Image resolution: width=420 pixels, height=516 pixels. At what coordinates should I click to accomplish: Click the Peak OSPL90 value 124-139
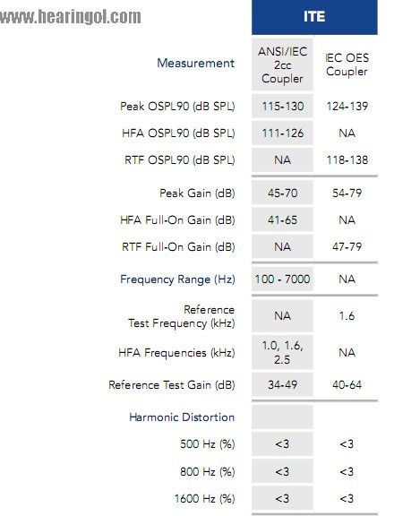(x=347, y=107)
